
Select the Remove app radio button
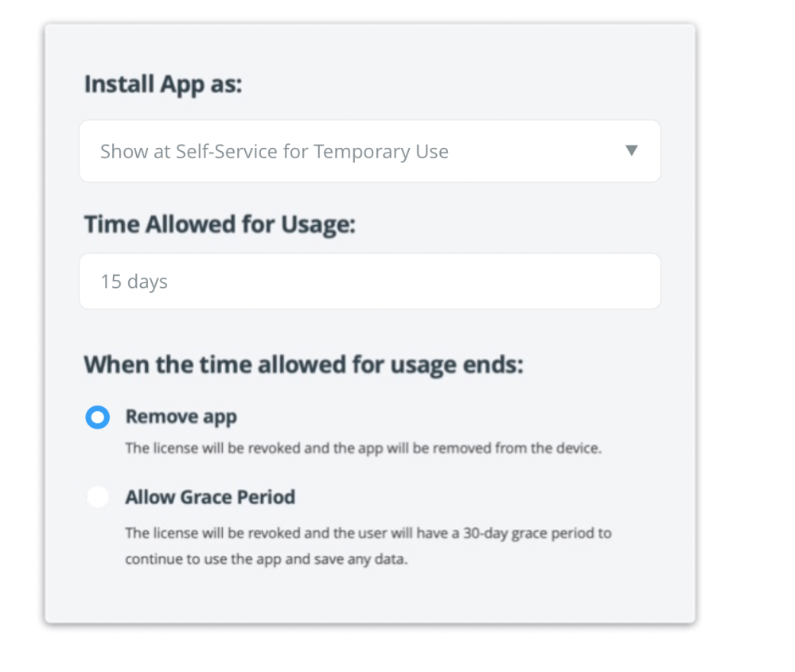point(98,418)
